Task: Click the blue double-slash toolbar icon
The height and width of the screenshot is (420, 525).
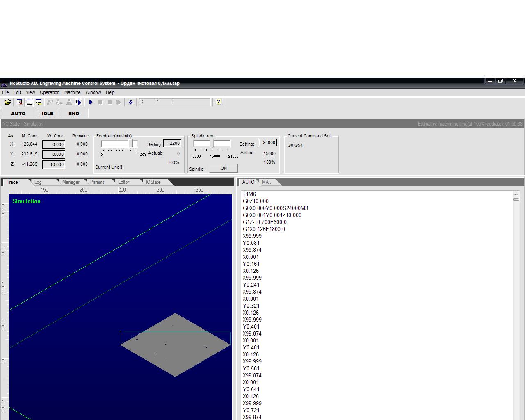Action: click(130, 102)
